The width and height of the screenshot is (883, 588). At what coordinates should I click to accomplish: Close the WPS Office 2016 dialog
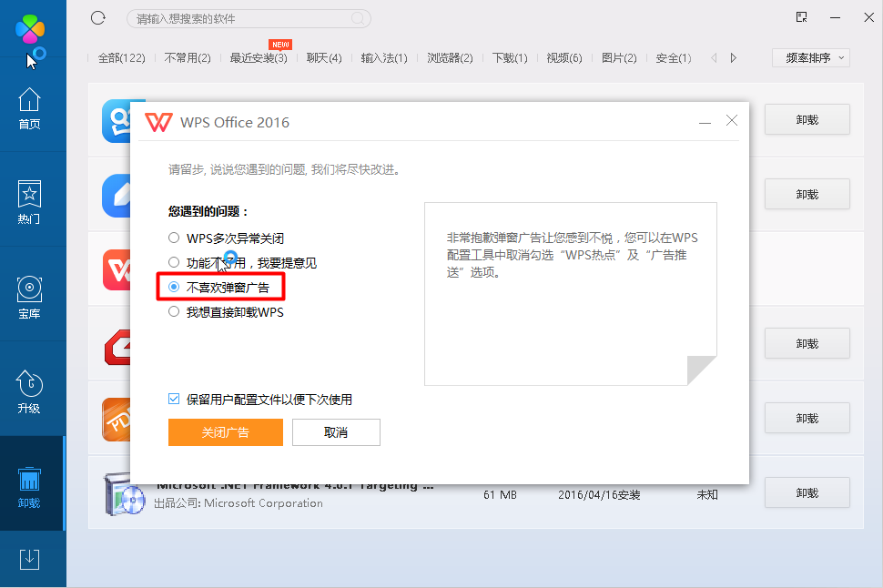pyautogui.click(x=732, y=120)
